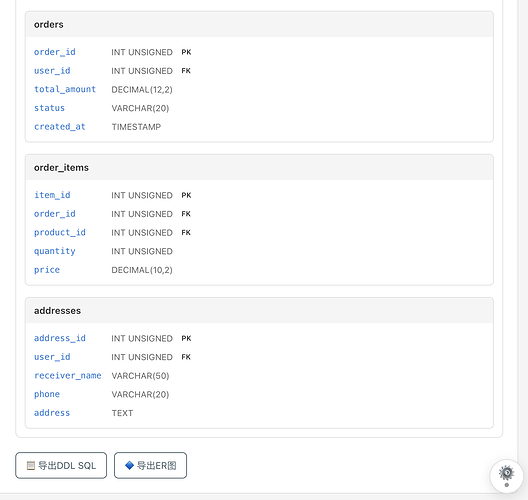This screenshot has height=500, width=528.
Task: Click the VARCHAR(50) type value
Action: [140, 376]
